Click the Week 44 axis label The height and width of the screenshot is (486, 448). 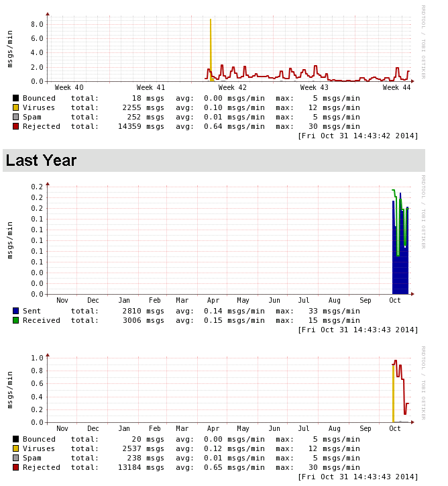pyautogui.click(x=396, y=88)
